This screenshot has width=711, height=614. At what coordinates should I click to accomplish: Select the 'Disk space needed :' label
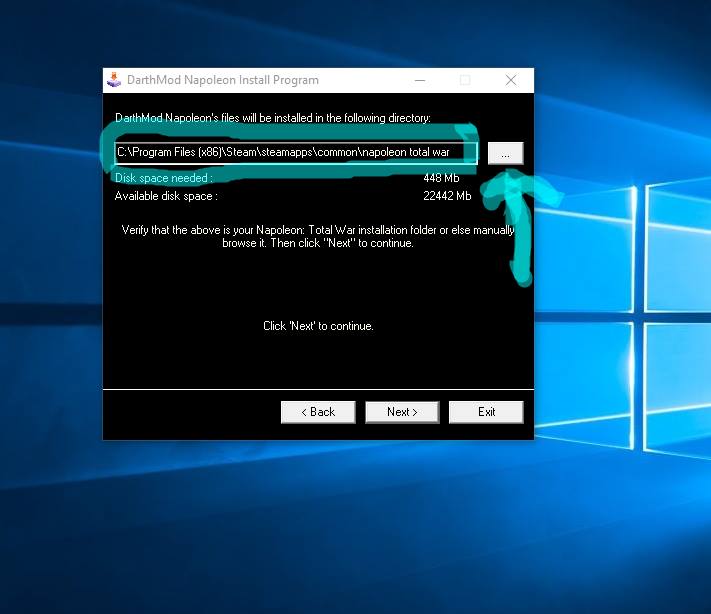(164, 178)
